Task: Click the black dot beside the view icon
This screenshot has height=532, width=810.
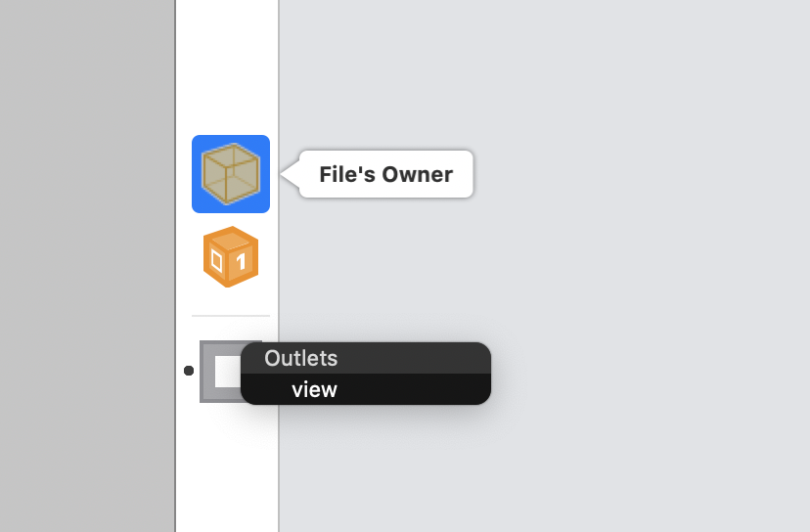Action: point(189,371)
